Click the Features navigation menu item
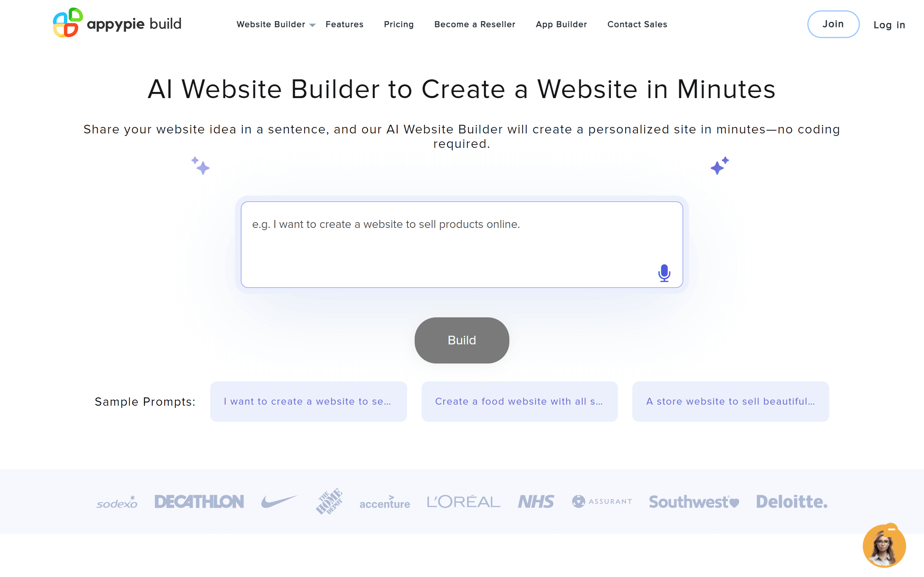924x577 pixels. pyautogui.click(x=345, y=24)
